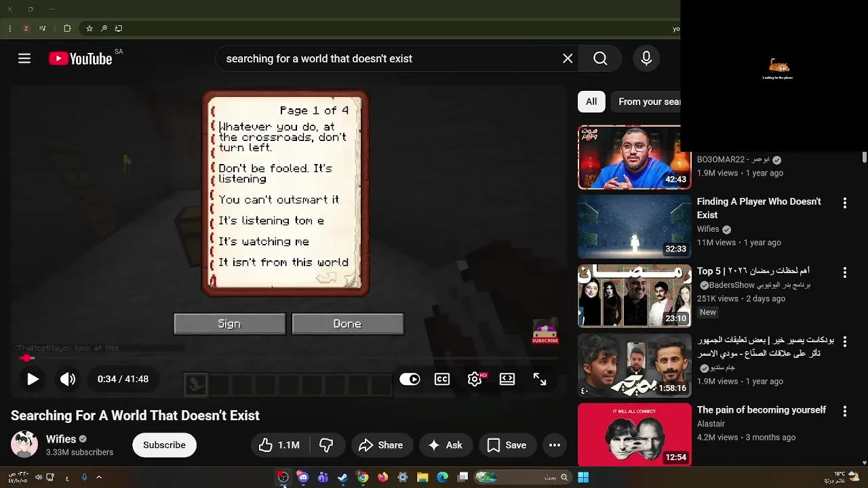The width and height of the screenshot is (868, 488).
Task: Open Steam from taskbar
Action: point(342,477)
